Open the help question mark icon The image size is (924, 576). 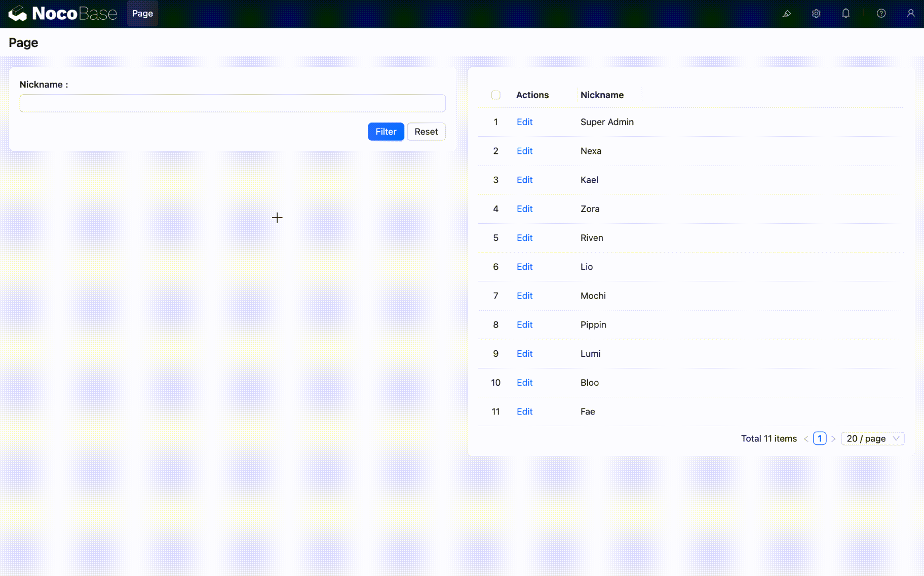(x=881, y=14)
